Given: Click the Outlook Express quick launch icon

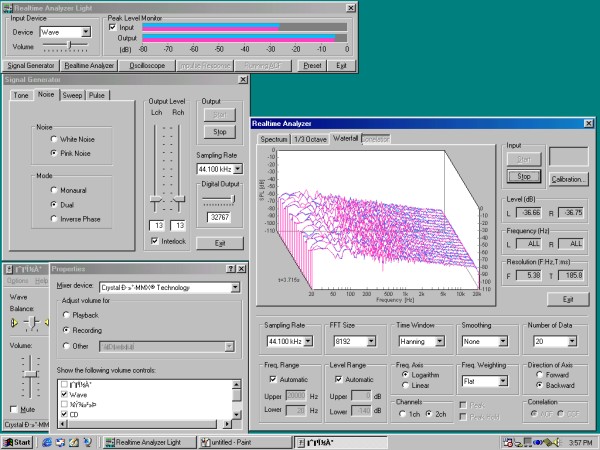Looking at the screenshot, I should coord(60,442).
